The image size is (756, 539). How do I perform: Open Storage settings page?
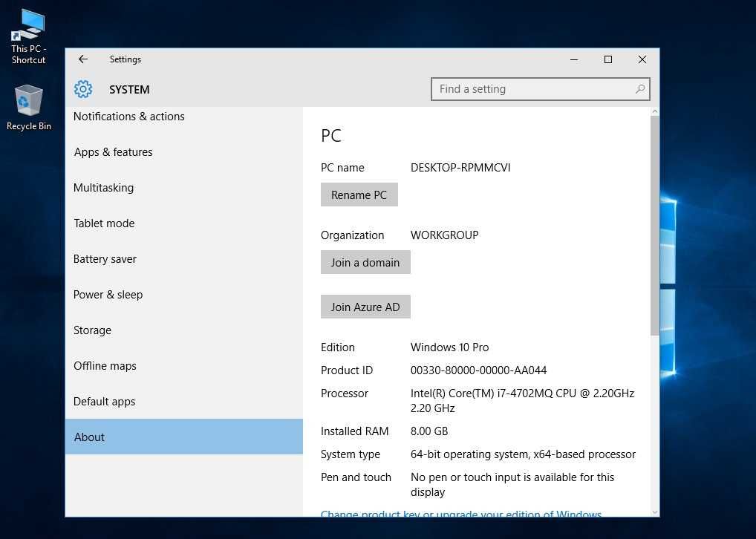183,330
